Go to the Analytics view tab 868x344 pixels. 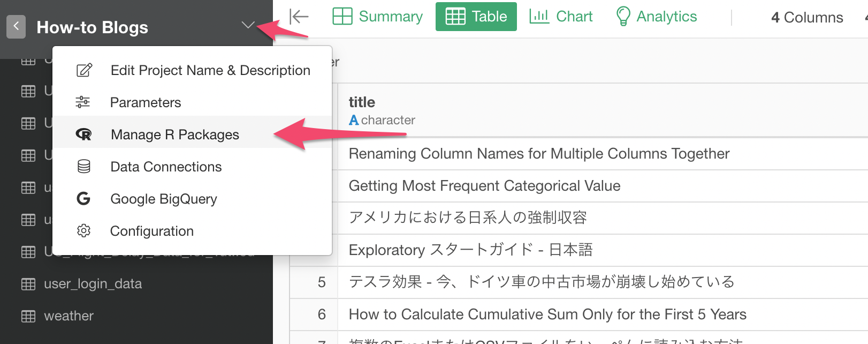coord(657,17)
